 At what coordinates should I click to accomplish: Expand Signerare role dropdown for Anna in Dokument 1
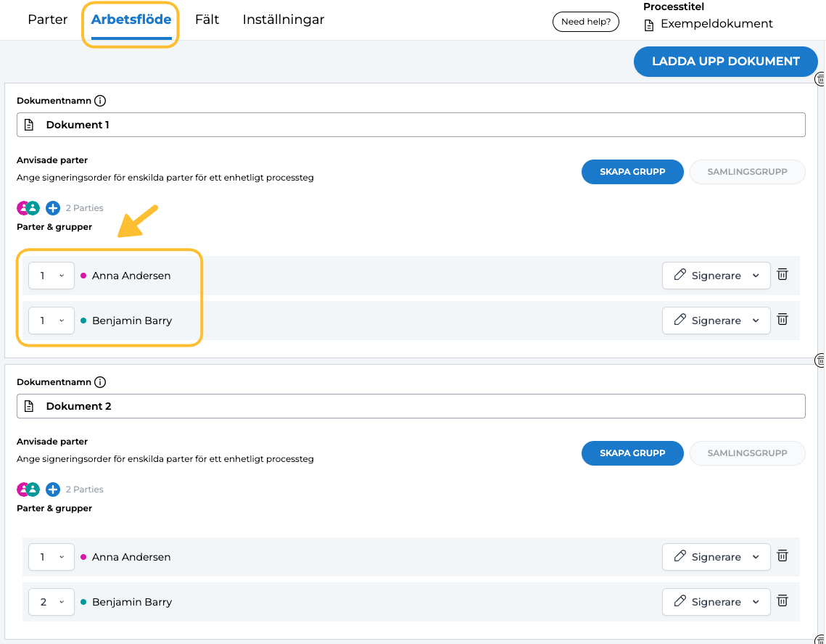point(716,276)
